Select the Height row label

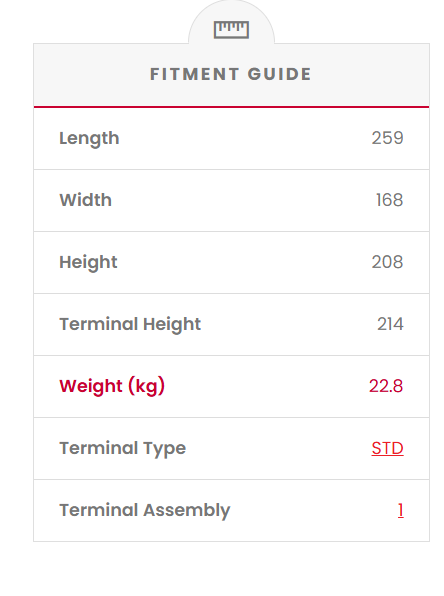[88, 262]
